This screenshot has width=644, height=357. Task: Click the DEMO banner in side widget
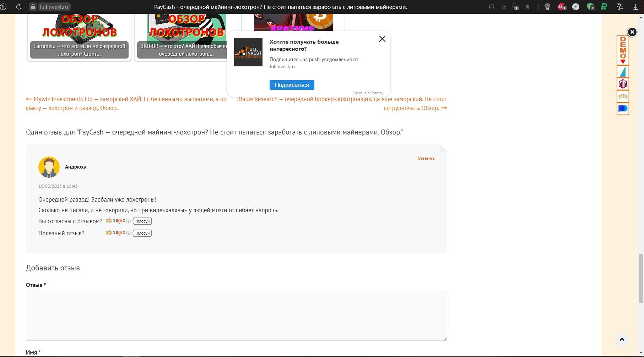coord(623,50)
